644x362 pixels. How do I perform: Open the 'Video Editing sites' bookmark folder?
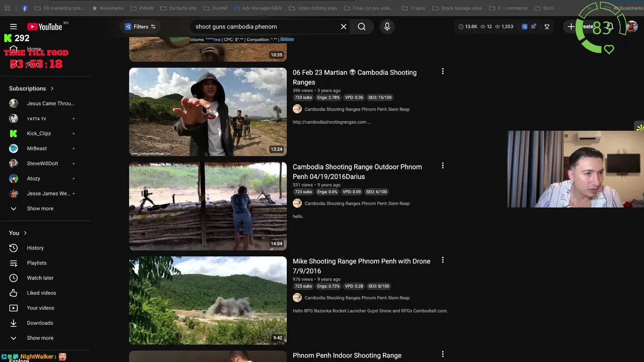pos(313,8)
